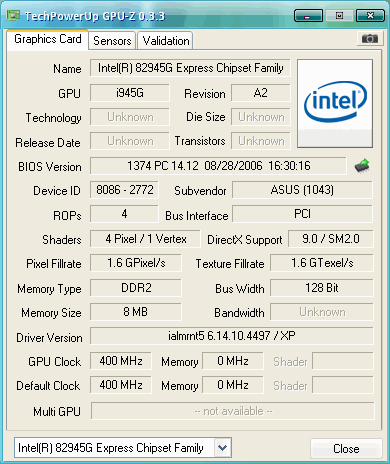Click the Driver Version field ialmrnt5
This screenshot has height=464, width=390.
tap(232, 336)
